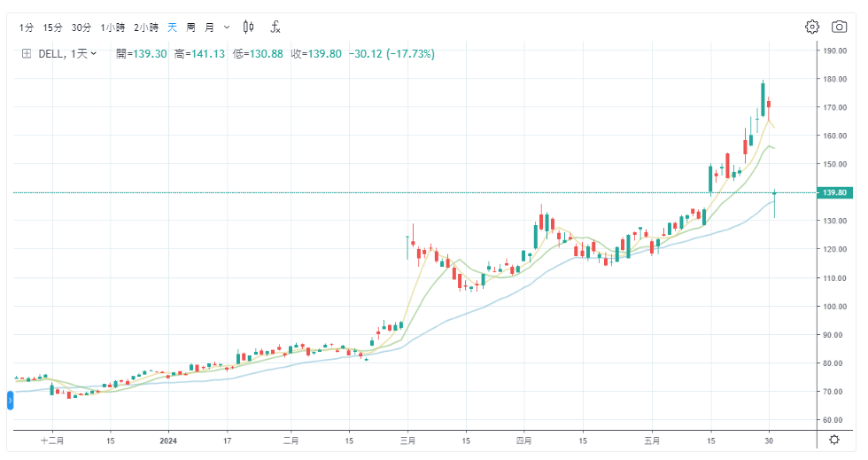Click the 高=141.13 high value

click(199, 54)
